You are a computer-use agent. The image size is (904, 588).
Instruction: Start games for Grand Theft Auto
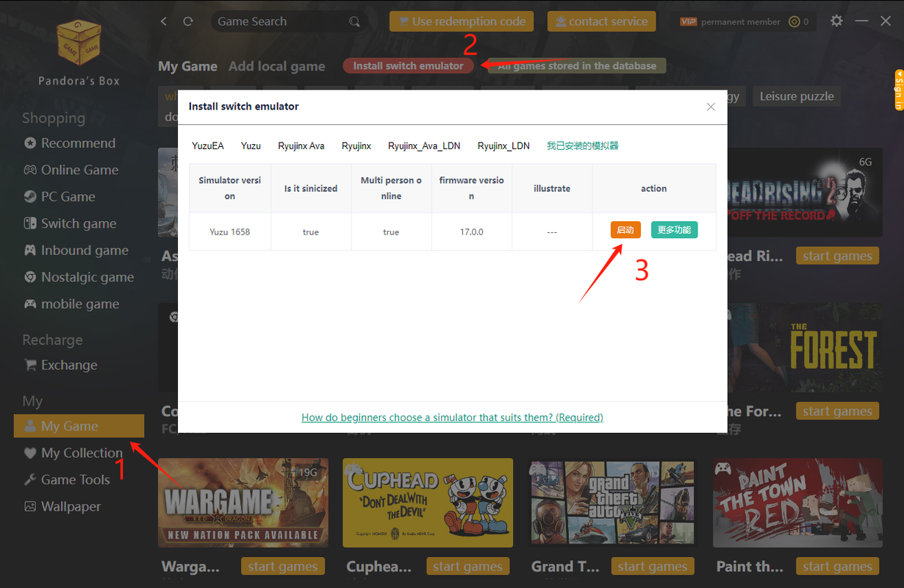653,566
